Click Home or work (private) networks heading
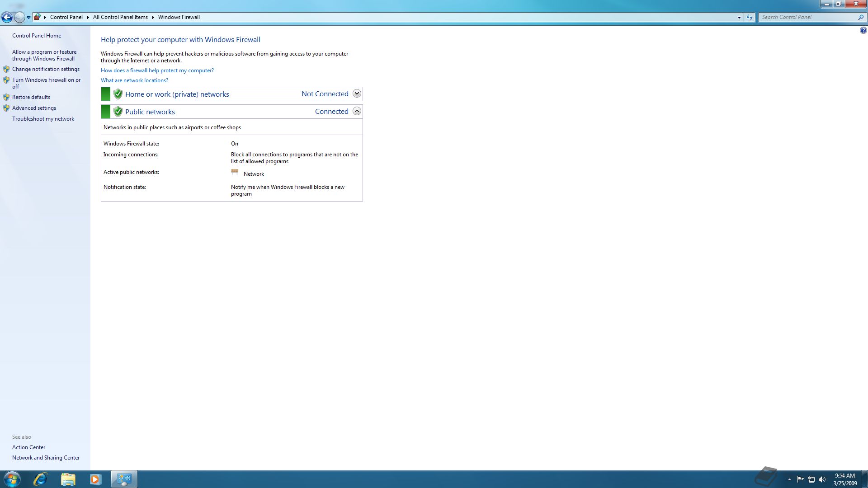Screen dimensions: 868x488 [x=177, y=94]
